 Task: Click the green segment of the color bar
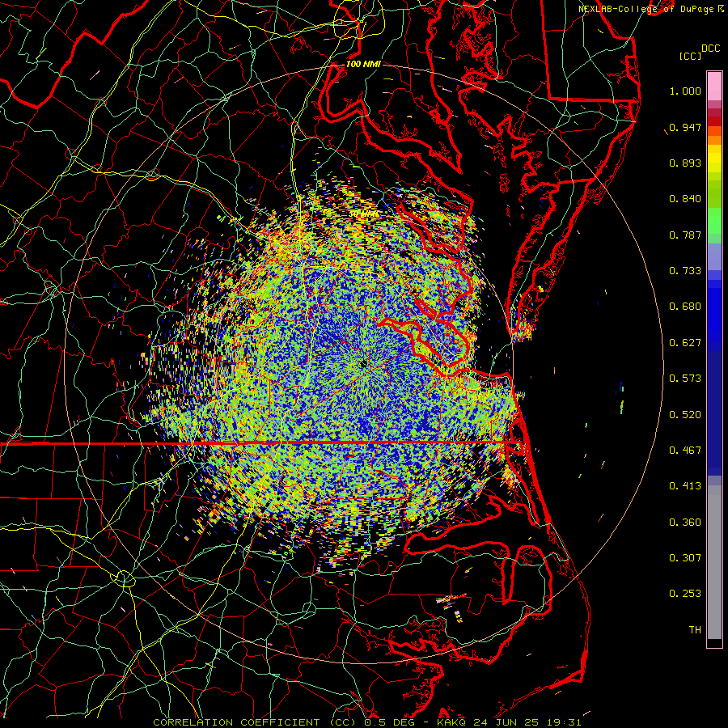click(714, 221)
